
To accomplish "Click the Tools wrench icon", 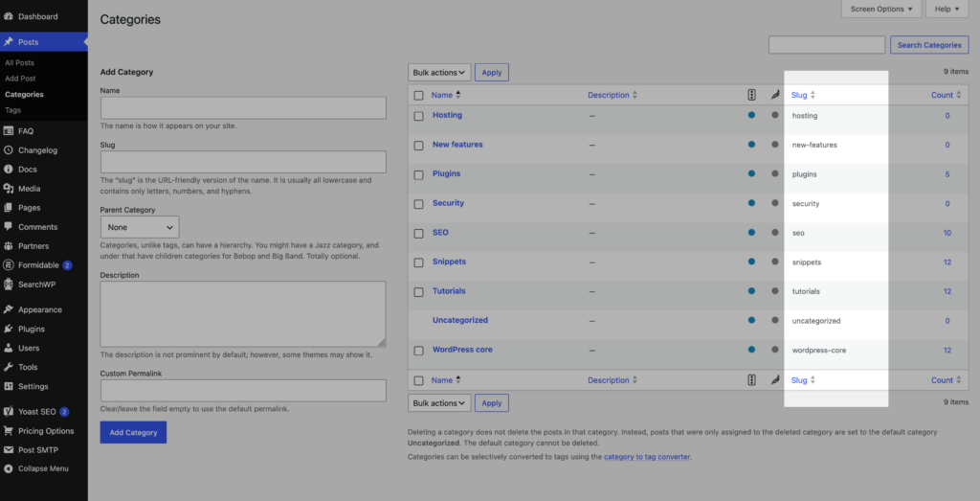I will (x=9, y=367).
